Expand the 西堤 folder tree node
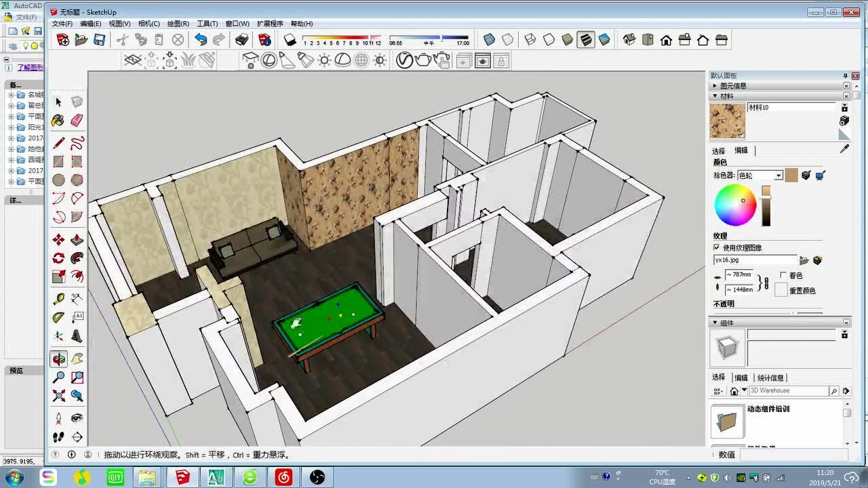Image resolution: width=868 pixels, height=488 pixels. 11,160
